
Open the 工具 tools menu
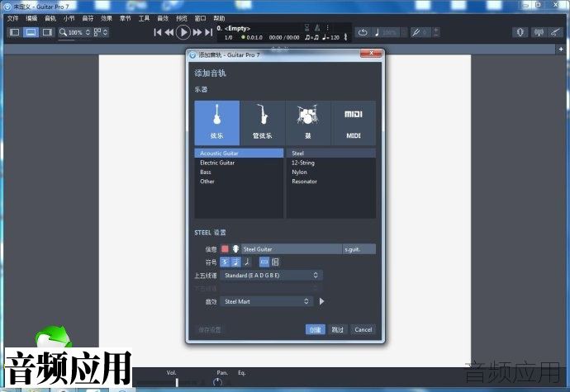point(144,18)
